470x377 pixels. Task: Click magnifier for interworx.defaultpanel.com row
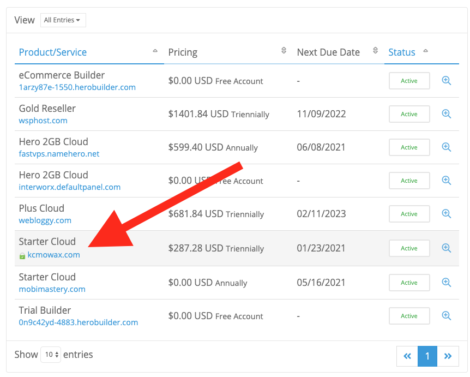pos(446,181)
